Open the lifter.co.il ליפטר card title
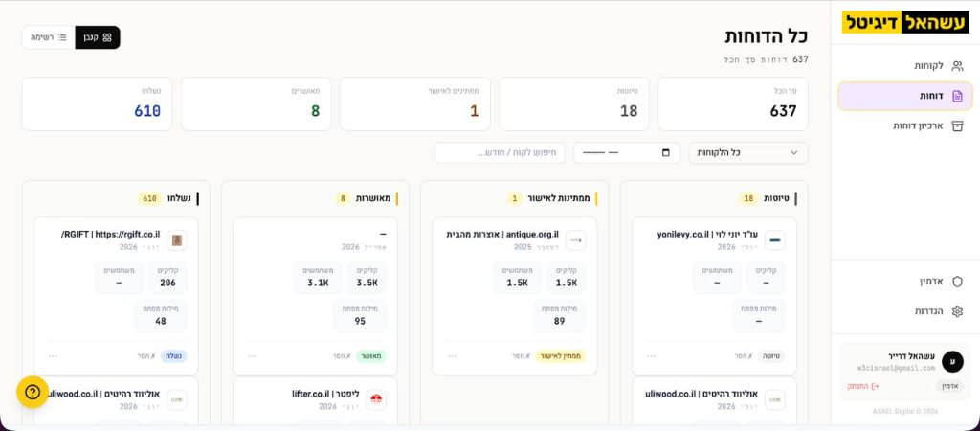Image resolution: width=980 pixels, height=431 pixels. (326, 394)
